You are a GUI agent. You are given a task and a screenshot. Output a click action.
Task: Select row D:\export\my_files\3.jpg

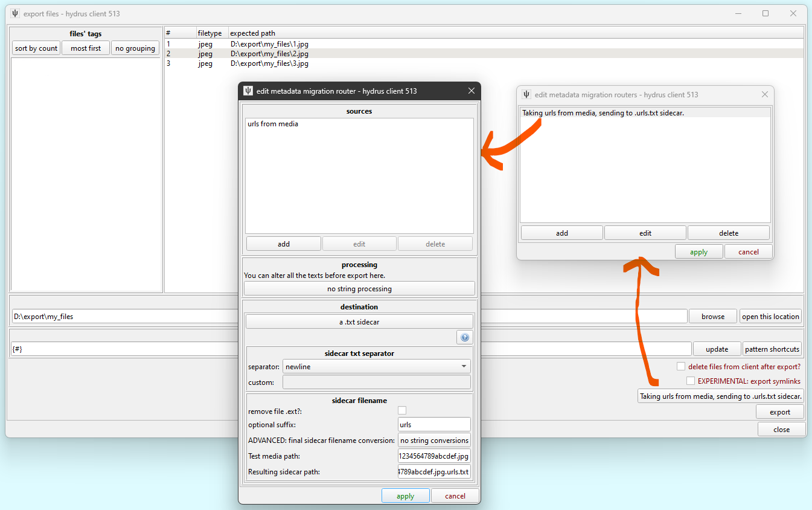coord(484,63)
